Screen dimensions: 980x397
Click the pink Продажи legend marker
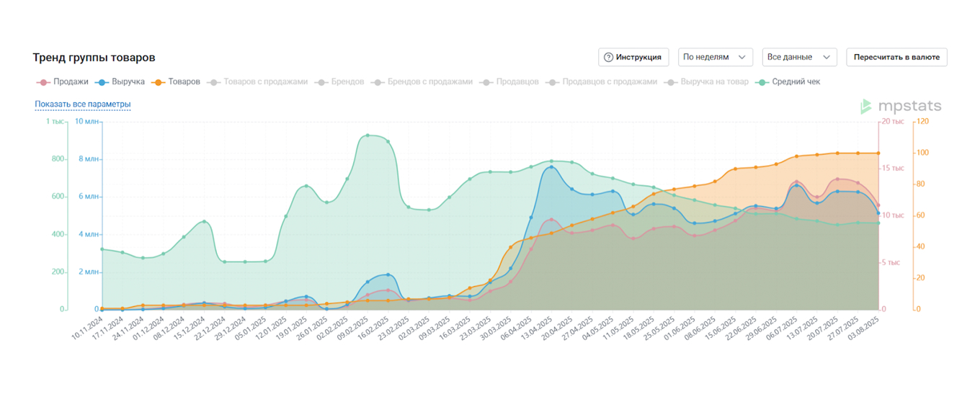(42, 82)
